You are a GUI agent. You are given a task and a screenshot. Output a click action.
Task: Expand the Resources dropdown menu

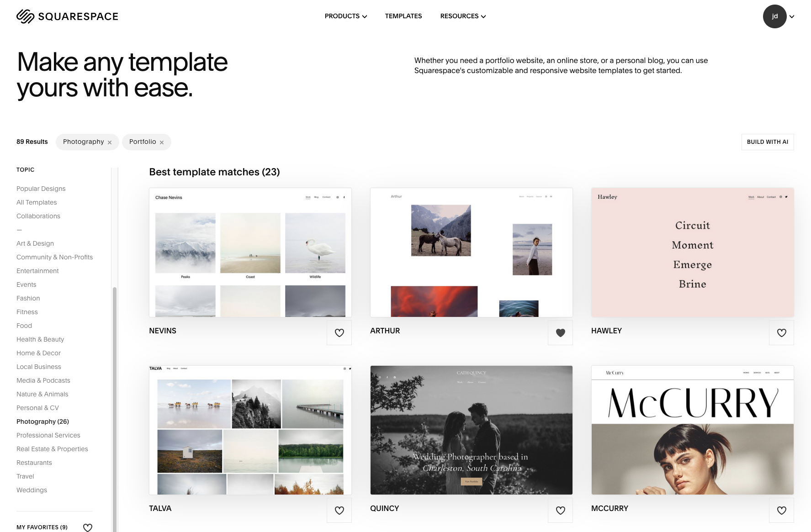coord(463,16)
